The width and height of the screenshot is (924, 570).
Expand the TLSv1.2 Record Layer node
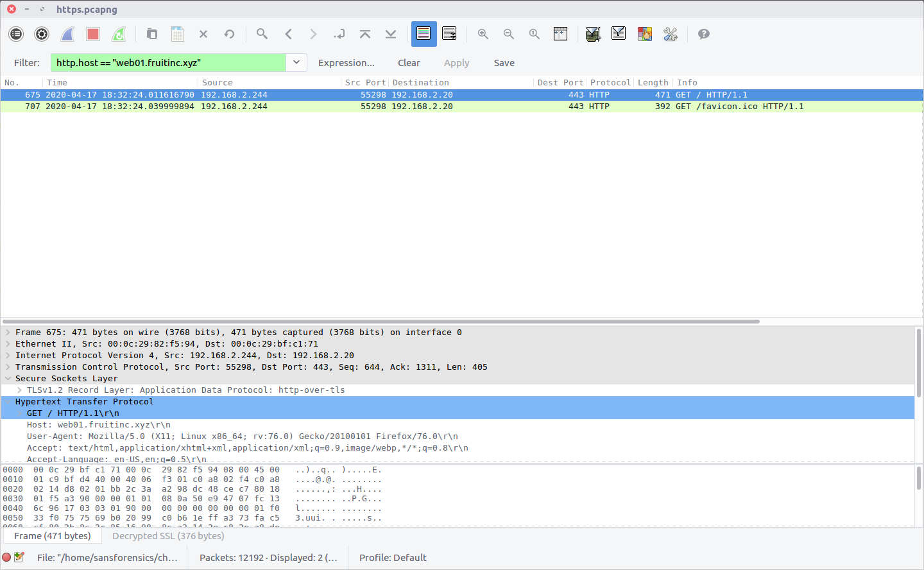[x=19, y=390]
